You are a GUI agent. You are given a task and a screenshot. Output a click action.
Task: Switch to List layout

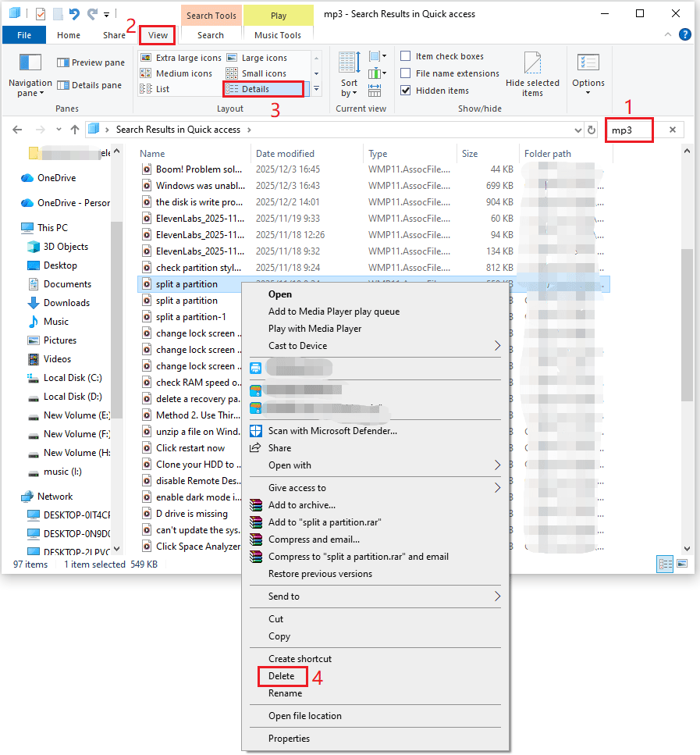point(155,89)
